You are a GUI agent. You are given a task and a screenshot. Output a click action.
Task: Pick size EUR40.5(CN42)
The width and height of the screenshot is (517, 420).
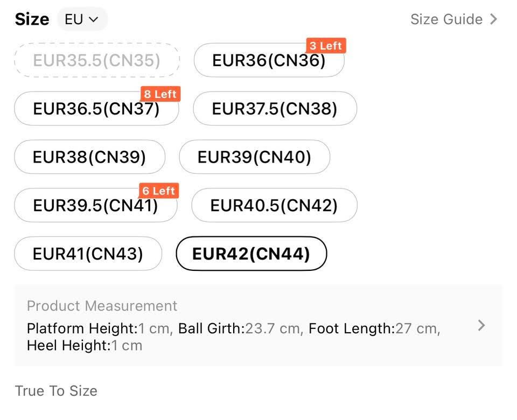274,206
